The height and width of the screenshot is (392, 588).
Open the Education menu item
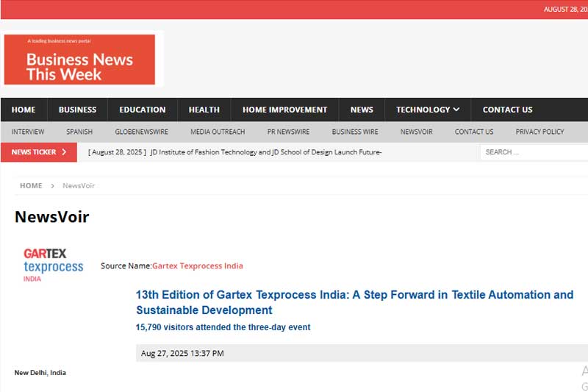(x=143, y=110)
